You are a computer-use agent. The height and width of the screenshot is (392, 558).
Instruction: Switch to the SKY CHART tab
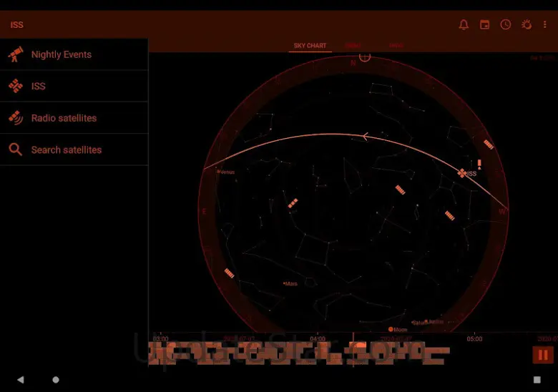[310, 46]
